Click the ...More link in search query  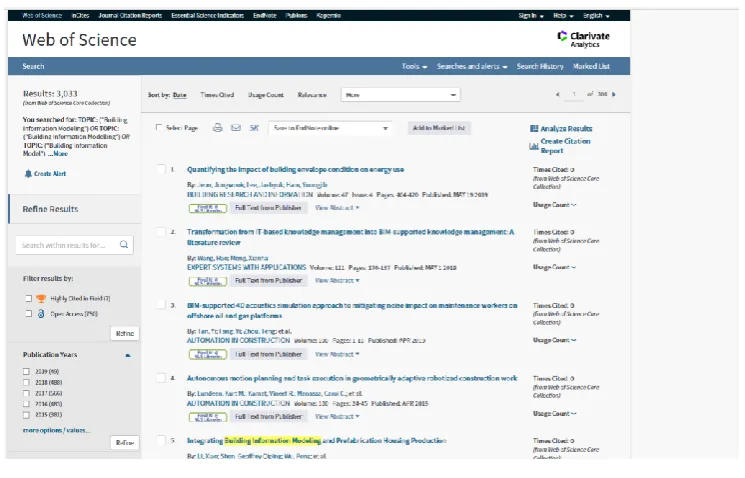point(57,154)
